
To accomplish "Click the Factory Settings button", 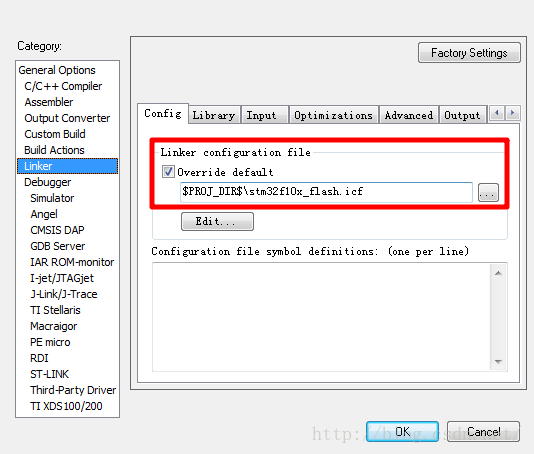I will (x=469, y=53).
